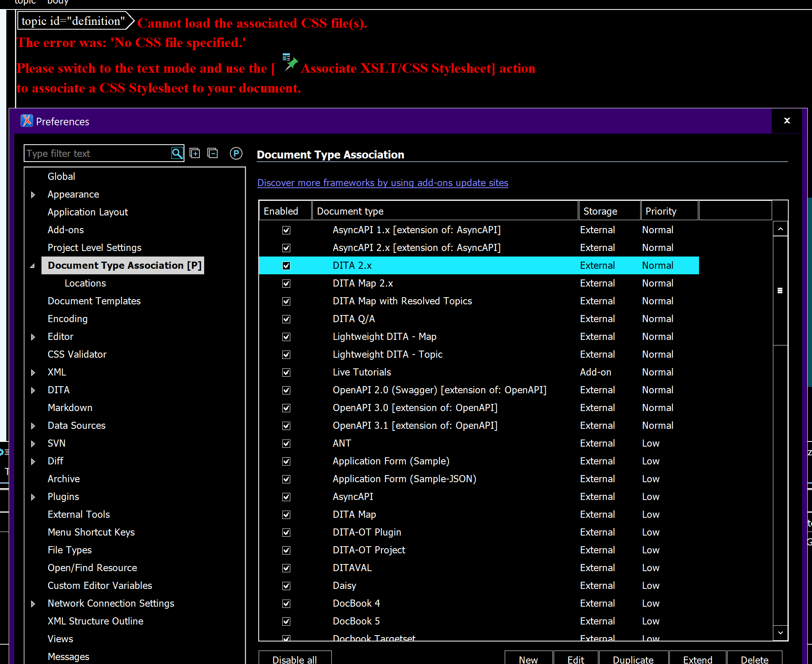This screenshot has width=812, height=664.
Task: Toggle the DITA Map 2.x checkbox
Action: pos(286,283)
